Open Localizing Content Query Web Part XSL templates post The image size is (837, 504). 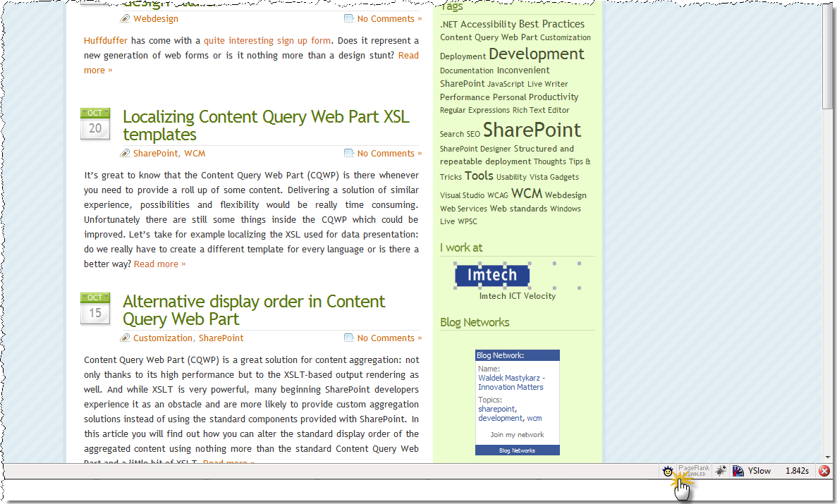tap(266, 125)
